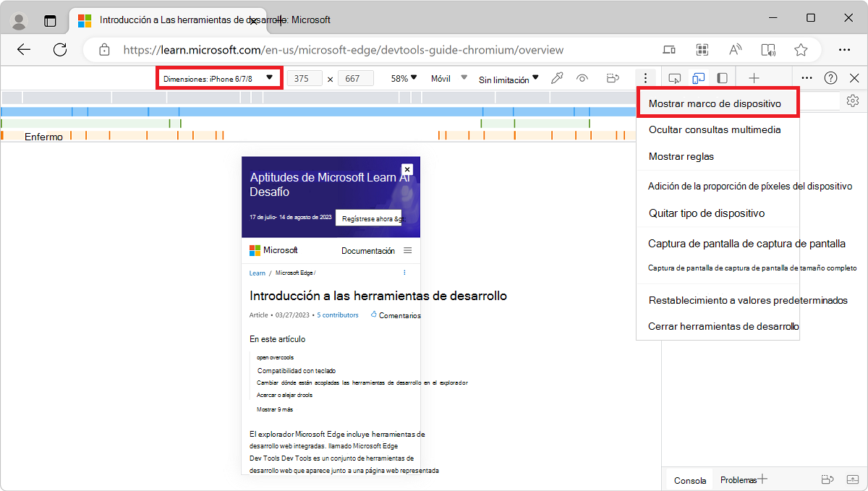Click the Comentarios feedback button

point(396,315)
